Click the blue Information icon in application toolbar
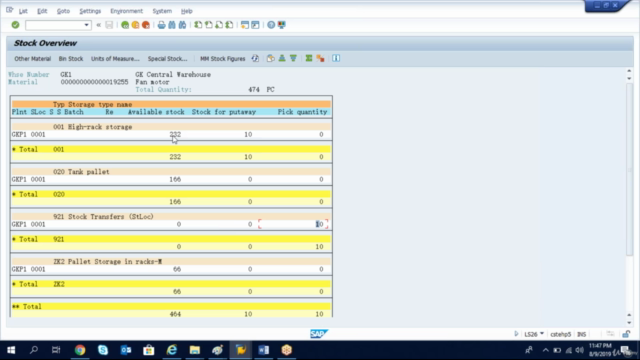 pos(336,58)
